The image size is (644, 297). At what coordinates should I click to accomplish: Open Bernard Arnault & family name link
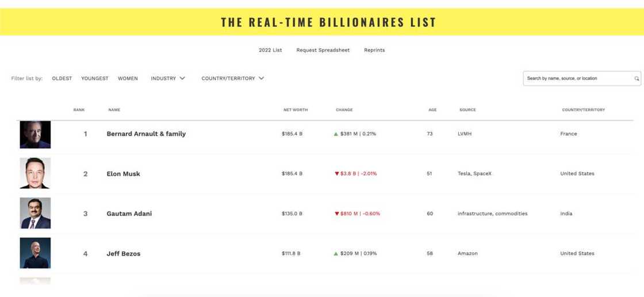[x=146, y=134]
